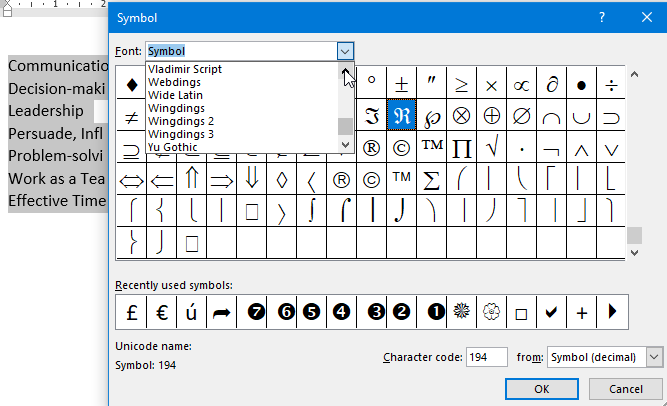
Task: Select Wingdings 2 in font list
Action: (x=183, y=121)
